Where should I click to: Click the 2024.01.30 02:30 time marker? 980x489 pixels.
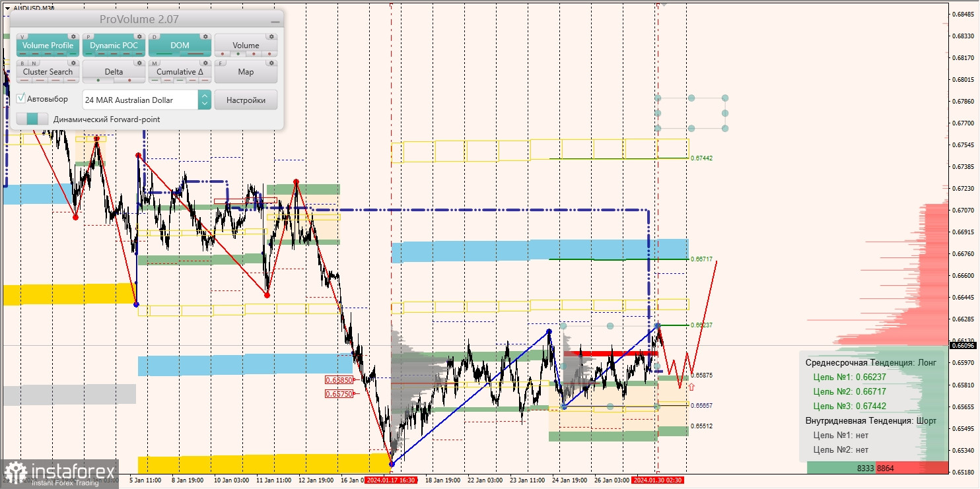click(x=658, y=480)
